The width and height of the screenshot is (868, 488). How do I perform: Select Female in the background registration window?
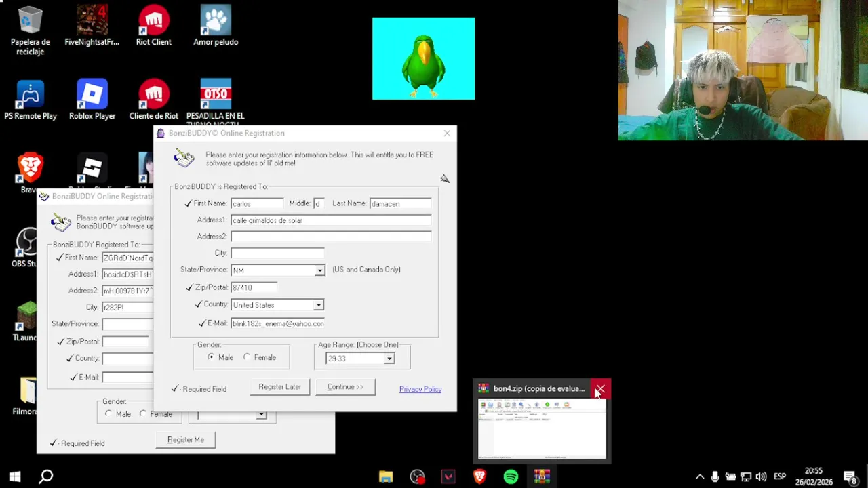(142, 413)
